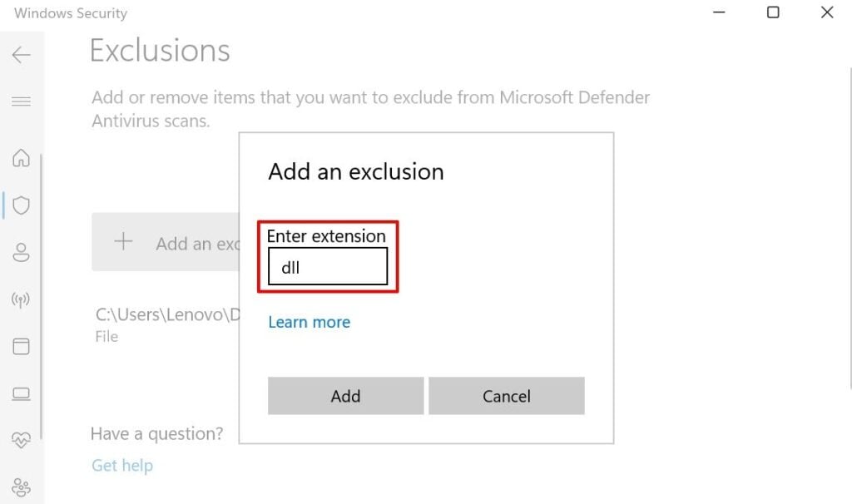Open Family options icon in sidebar
This screenshot has width=852, height=504.
[21, 487]
